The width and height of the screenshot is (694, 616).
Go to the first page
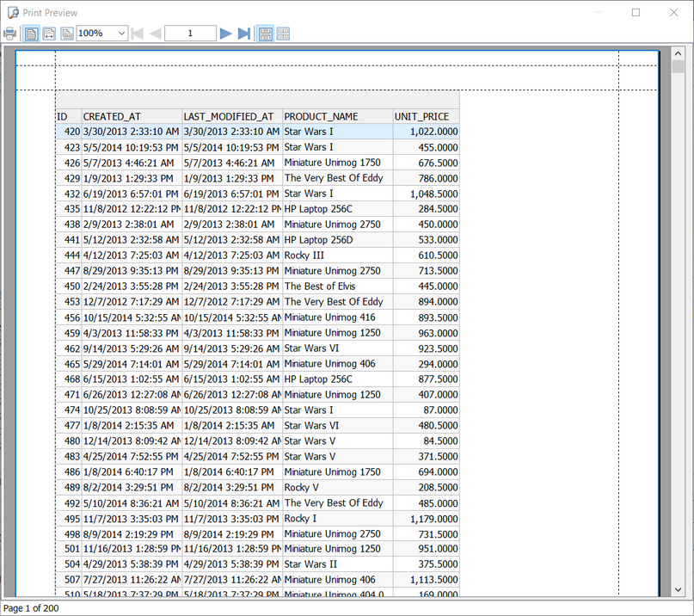[x=137, y=34]
